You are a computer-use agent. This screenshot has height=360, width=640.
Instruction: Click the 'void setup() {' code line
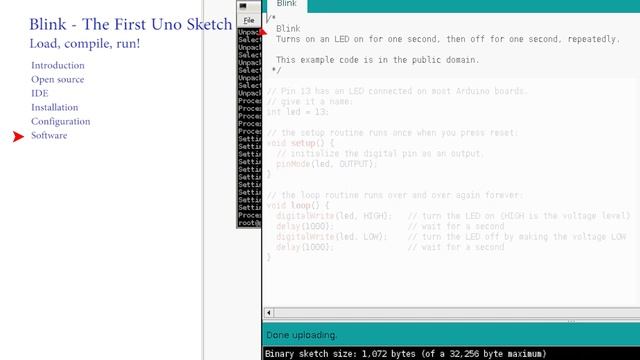(x=300, y=143)
